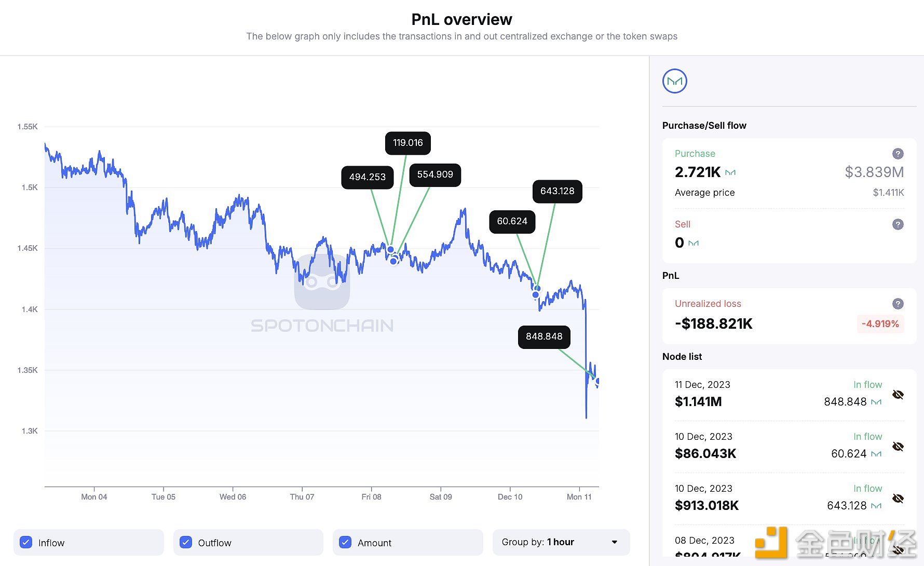Viewport: 924px width, 566px height.
Task: Click MKR icon next to 643.128 node
Action: click(876, 506)
